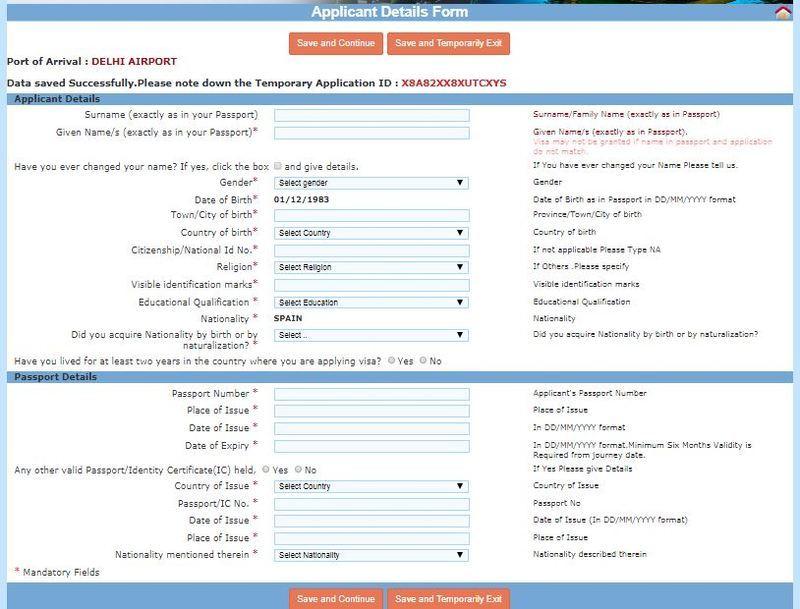Click into the Passport Number field
This screenshot has height=609, width=800.
point(371,394)
